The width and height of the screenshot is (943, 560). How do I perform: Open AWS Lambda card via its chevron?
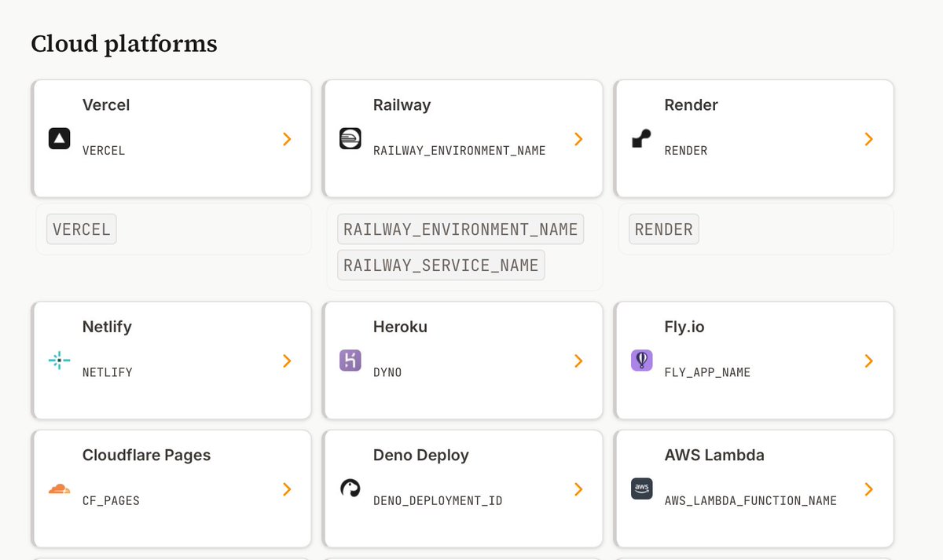click(x=869, y=489)
